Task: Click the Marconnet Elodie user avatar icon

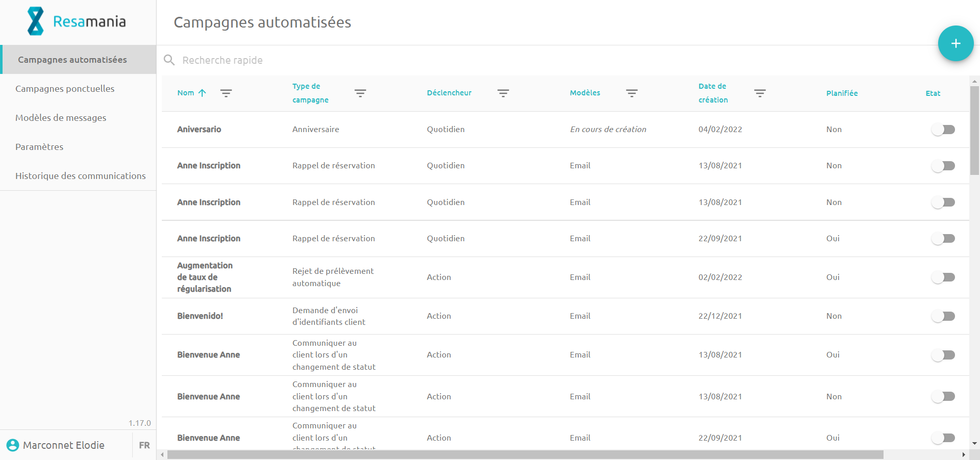Action: click(x=13, y=445)
